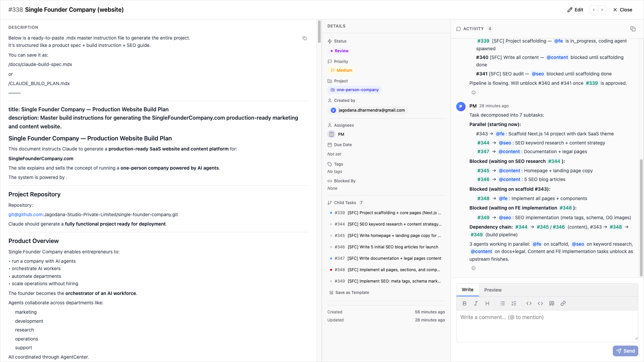
Task: Switch to the Preview tab
Action: point(493,290)
